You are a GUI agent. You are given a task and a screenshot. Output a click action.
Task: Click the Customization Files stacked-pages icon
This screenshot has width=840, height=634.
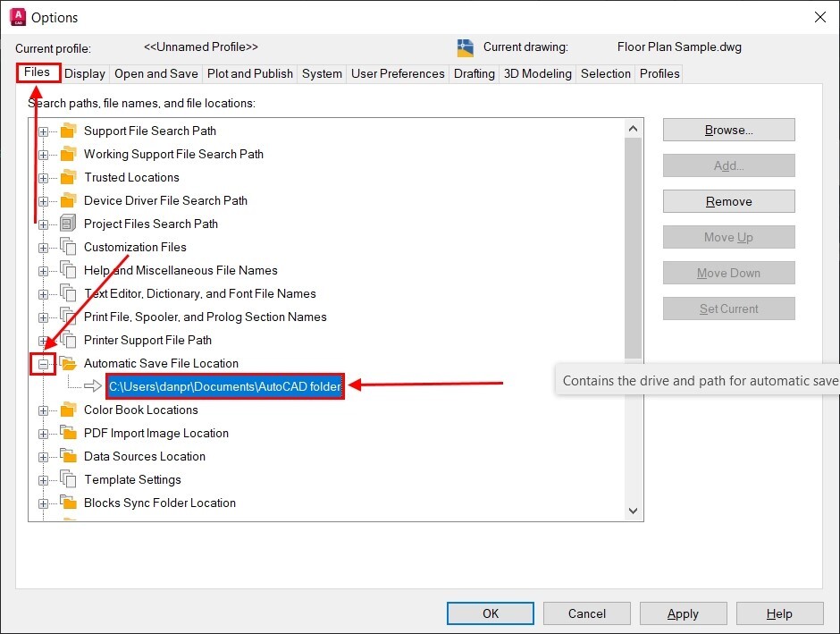68,247
